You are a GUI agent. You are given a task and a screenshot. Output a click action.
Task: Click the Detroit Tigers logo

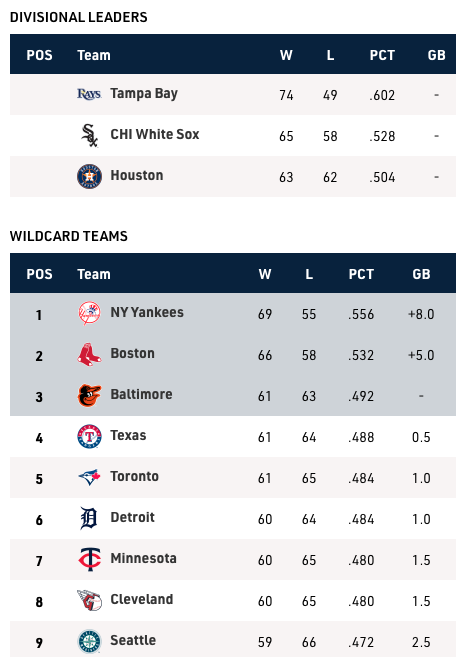(x=88, y=518)
